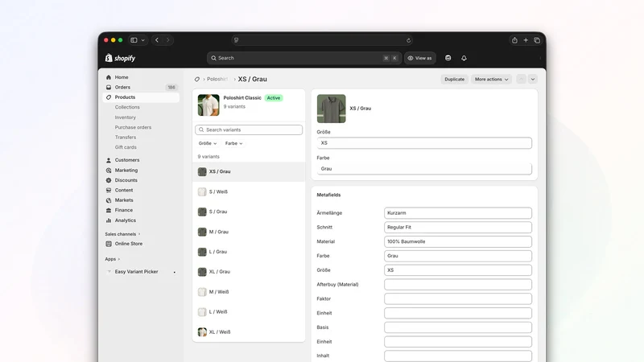
Task: Open Easy Variant Picker app
Action: click(136, 272)
